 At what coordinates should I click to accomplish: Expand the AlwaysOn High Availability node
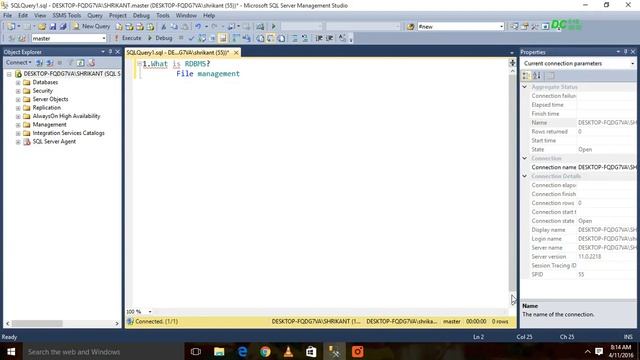click(x=18, y=116)
